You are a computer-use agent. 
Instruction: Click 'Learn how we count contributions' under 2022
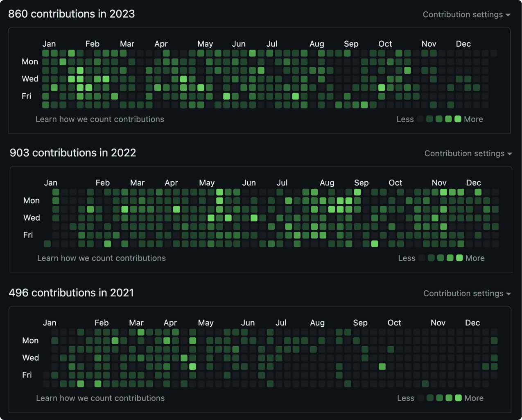coord(101,258)
